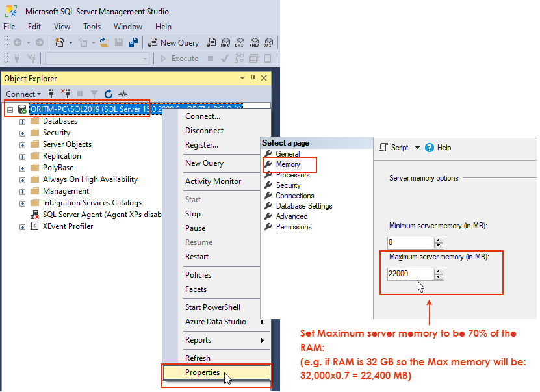Collapse the ORITM-PC\SQL2019 server node
Screen dimensions: 540x392
[10, 110]
